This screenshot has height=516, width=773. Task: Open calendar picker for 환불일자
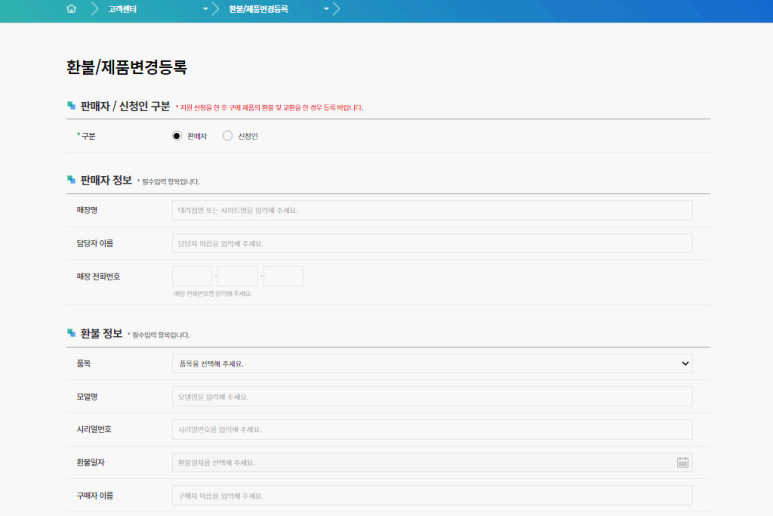(x=682, y=462)
